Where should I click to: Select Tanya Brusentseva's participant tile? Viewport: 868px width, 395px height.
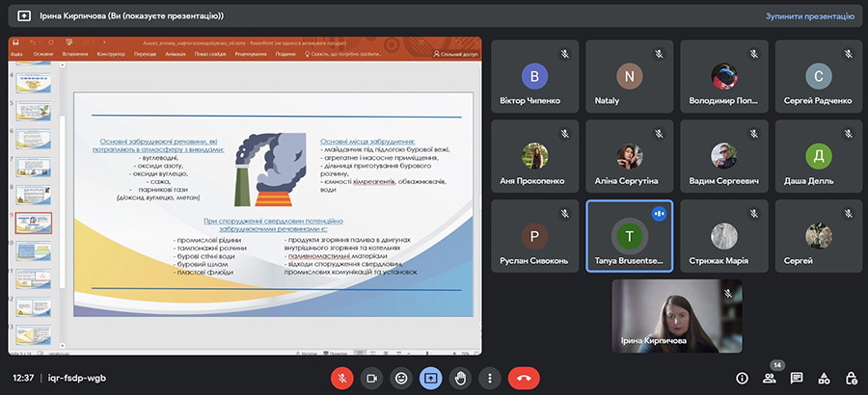coord(630,236)
